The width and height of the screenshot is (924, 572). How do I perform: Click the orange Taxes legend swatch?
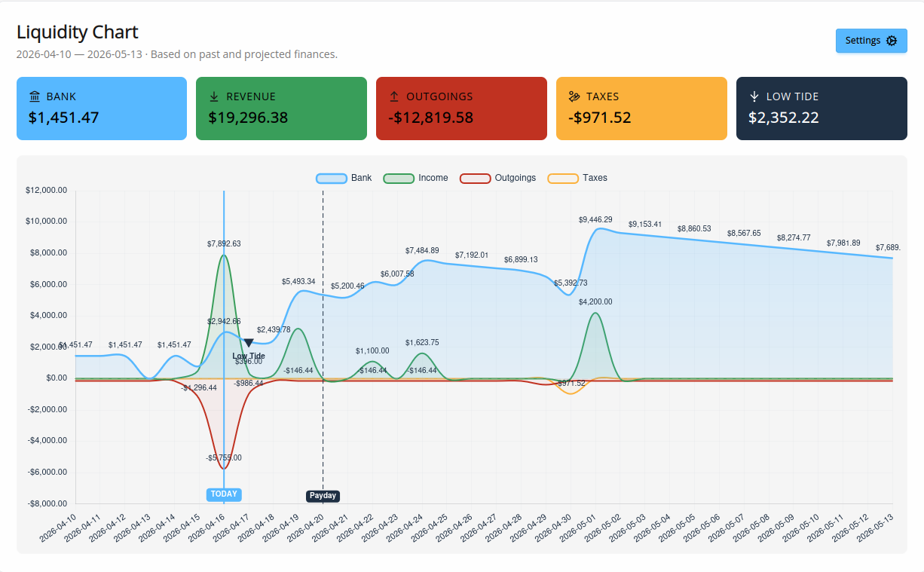pyautogui.click(x=563, y=179)
